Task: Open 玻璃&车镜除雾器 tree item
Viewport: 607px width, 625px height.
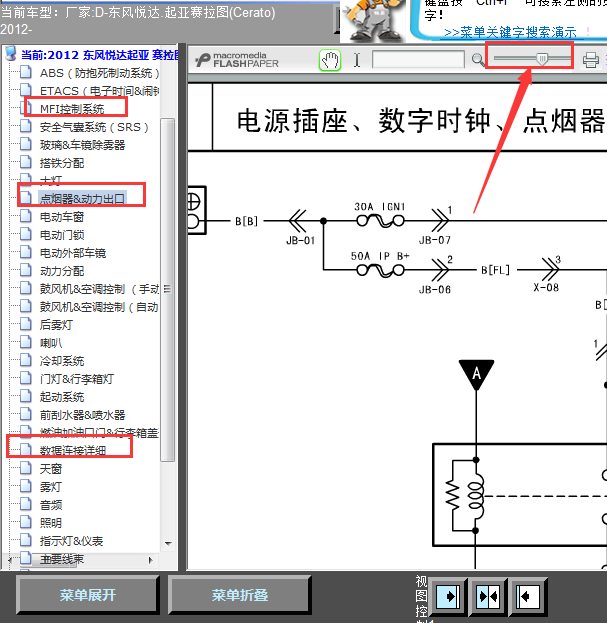Action: coord(83,145)
